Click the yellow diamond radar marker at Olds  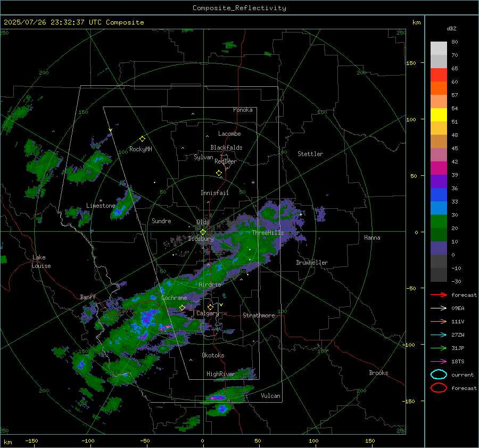pos(203,232)
